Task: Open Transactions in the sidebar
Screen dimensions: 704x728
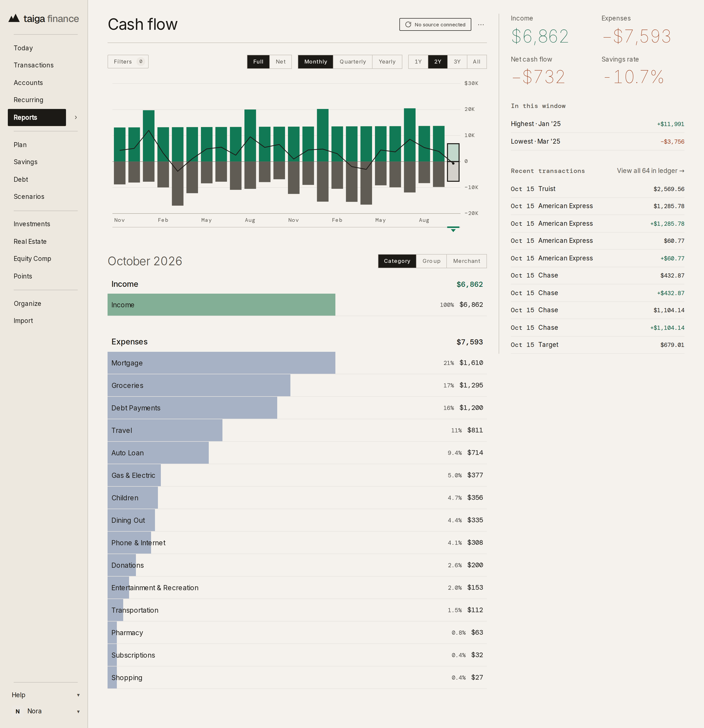Action: (x=34, y=65)
